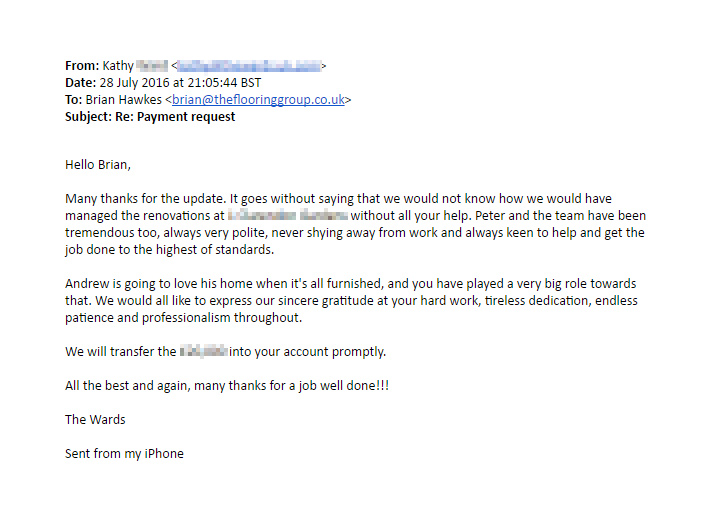
Task: Click the signature "The Wards"
Action: [94, 420]
